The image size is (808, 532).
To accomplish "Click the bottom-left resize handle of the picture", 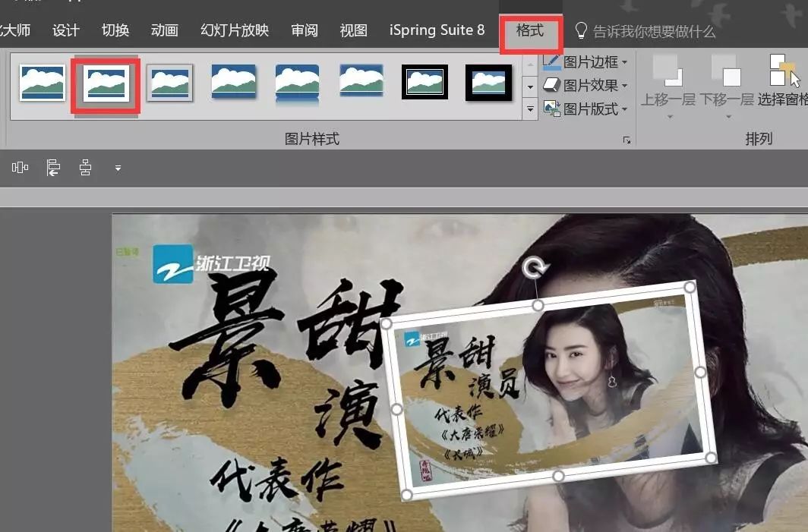I will click(x=406, y=495).
